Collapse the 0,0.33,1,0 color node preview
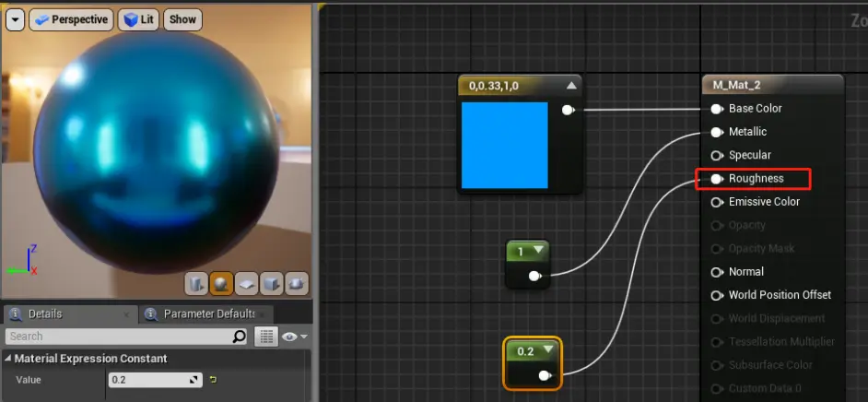Image resolution: width=868 pixels, height=402 pixels. [x=571, y=86]
